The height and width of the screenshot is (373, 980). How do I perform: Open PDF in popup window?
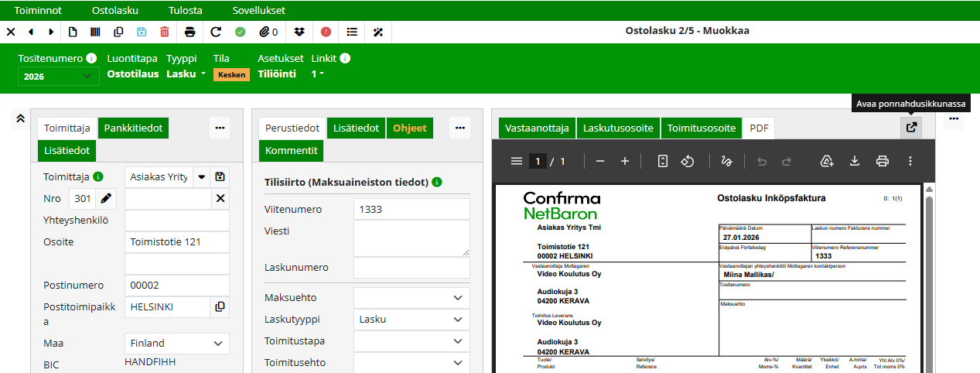tap(911, 128)
